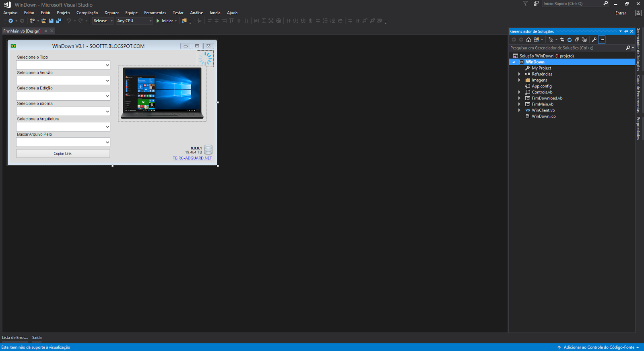The image size is (644, 351).
Task: Open the Selecione a Versão combo box
Action: (x=63, y=81)
